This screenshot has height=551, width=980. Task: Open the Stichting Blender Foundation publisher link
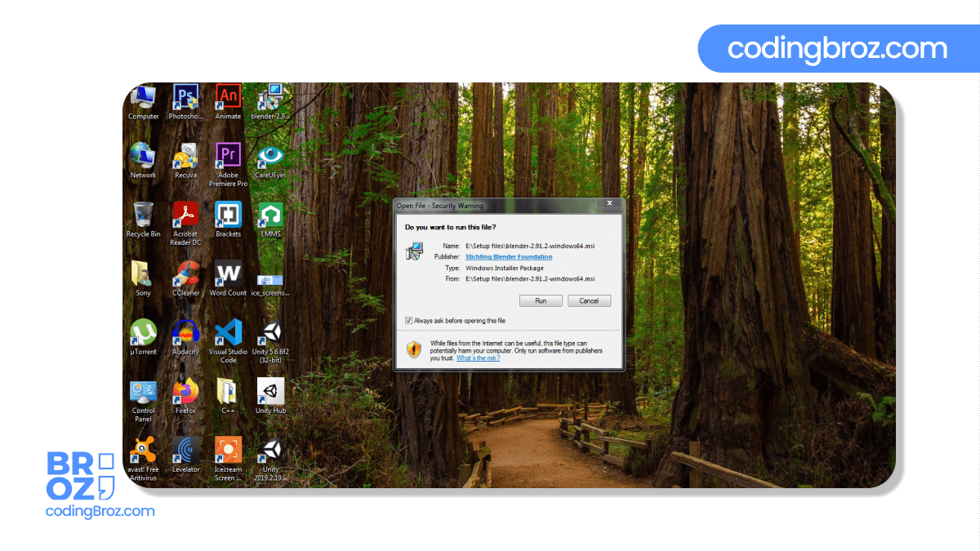tap(508, 256)
